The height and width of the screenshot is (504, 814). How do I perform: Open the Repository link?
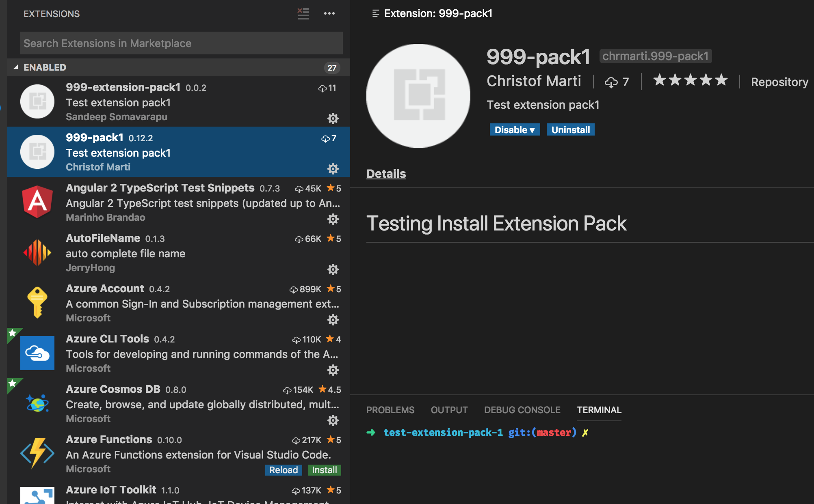(779, 82)
